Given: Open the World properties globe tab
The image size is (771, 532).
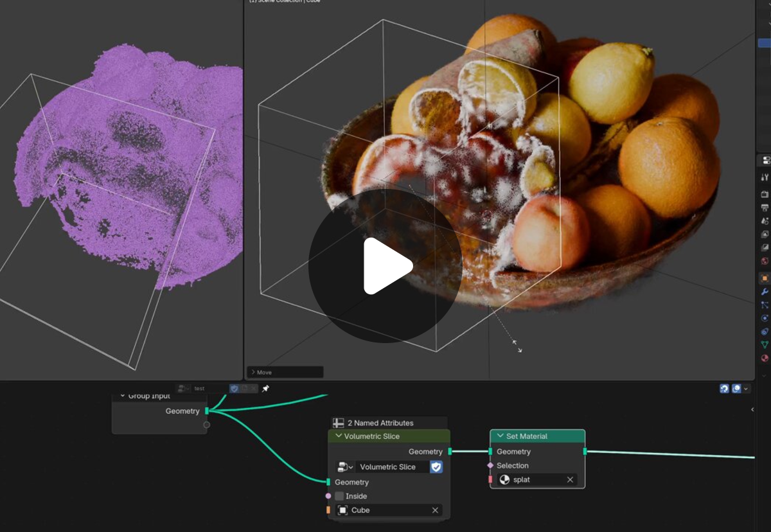Looking at the screenshot, I should coord(765,262).
